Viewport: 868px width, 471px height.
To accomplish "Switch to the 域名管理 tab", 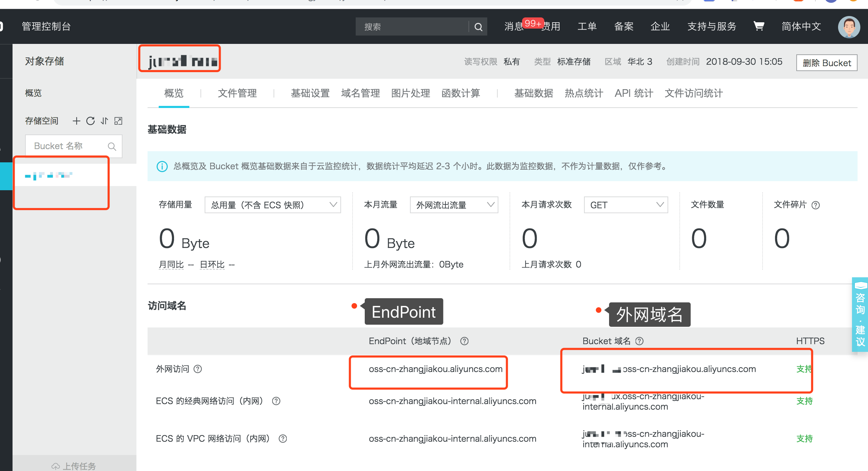I will tap(360, 93).
